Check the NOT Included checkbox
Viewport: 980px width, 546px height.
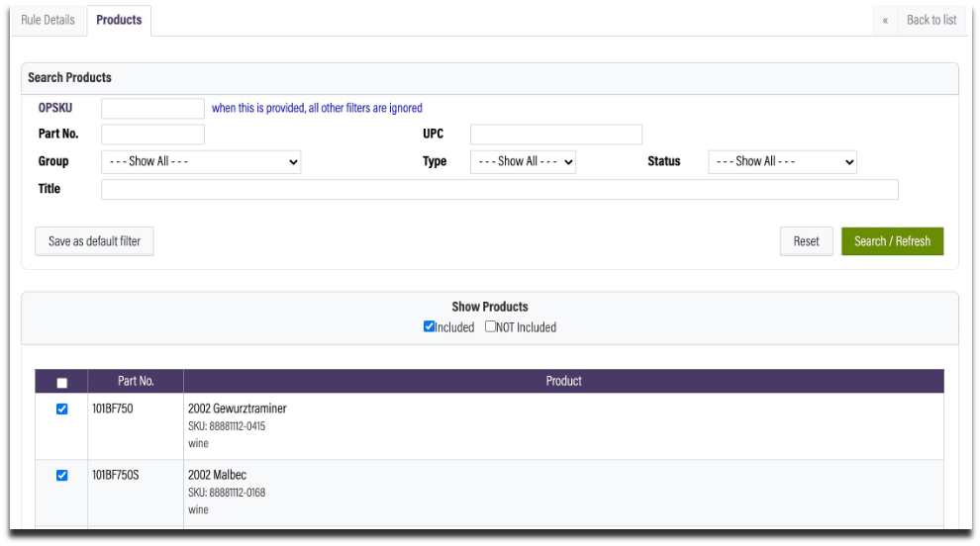490,326
